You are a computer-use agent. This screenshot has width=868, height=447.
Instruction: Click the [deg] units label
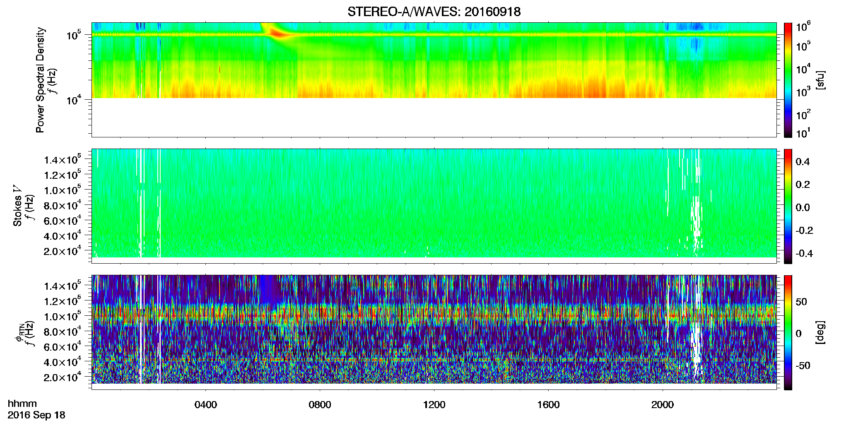click(820, 332)
